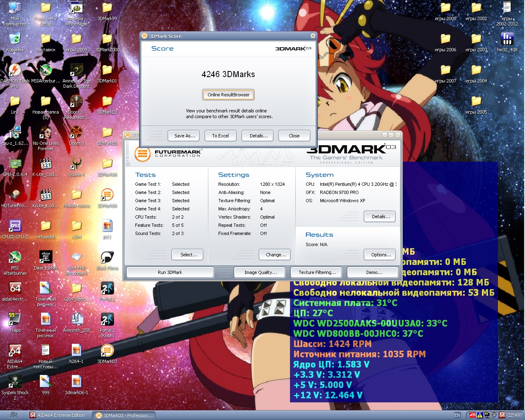The height and width of the screenshot is (420, 525).
Task: Open the 3DMark01 folder
Action: (x=107, y=73)
